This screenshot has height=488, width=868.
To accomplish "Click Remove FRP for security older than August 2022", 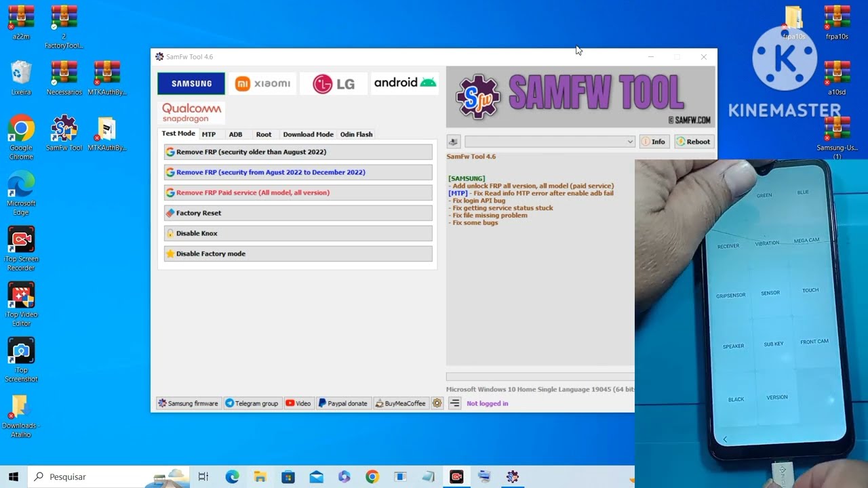I will click(298, 152).
